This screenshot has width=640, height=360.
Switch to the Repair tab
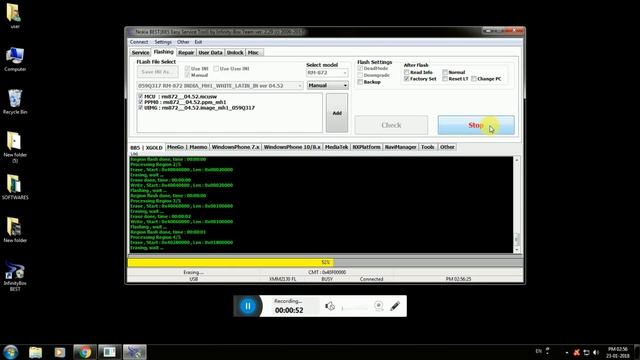[186, 53]
